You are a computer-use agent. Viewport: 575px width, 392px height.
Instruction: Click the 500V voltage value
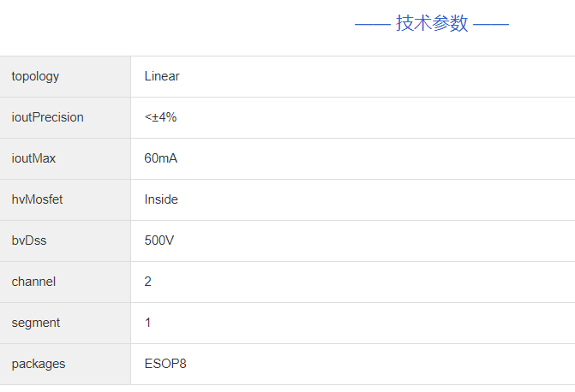tap(159, 241)
